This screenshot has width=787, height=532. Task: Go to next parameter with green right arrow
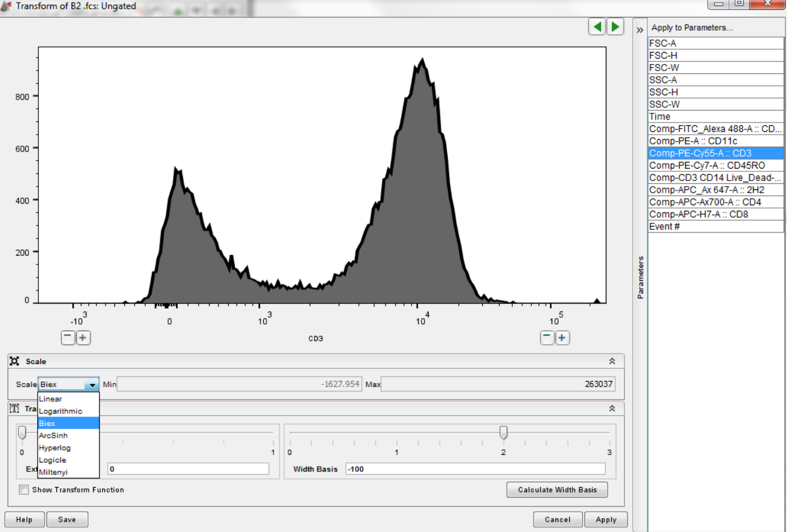pyautogui.click(x=615, y=26)
